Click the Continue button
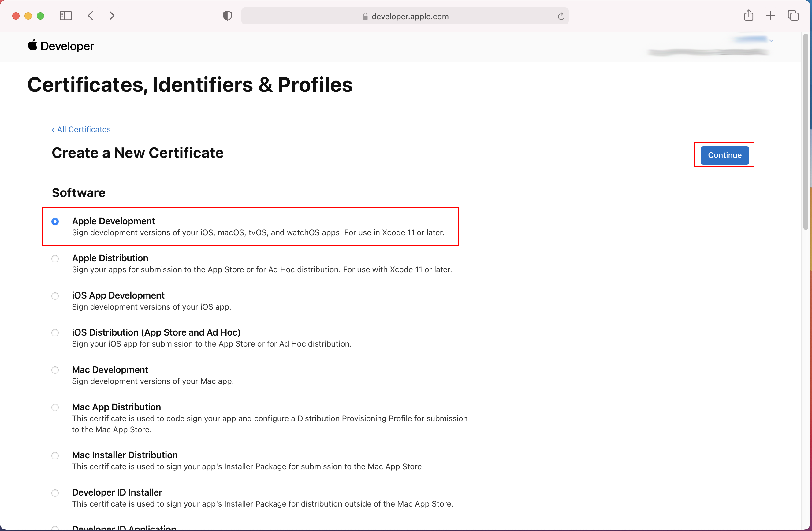Image resolution: width=812 pixels, height=531 pixels. [x=724, y=155]
